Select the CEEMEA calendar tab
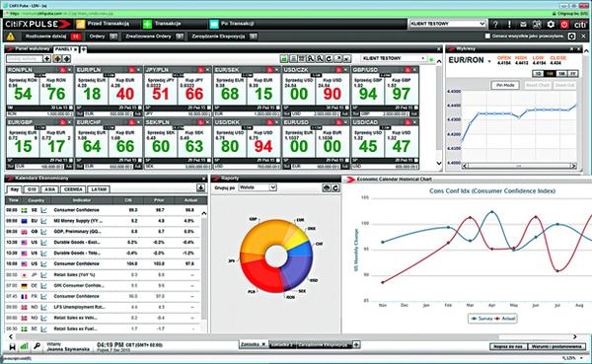Screen dimensions: 592x364 coord(73,189)
